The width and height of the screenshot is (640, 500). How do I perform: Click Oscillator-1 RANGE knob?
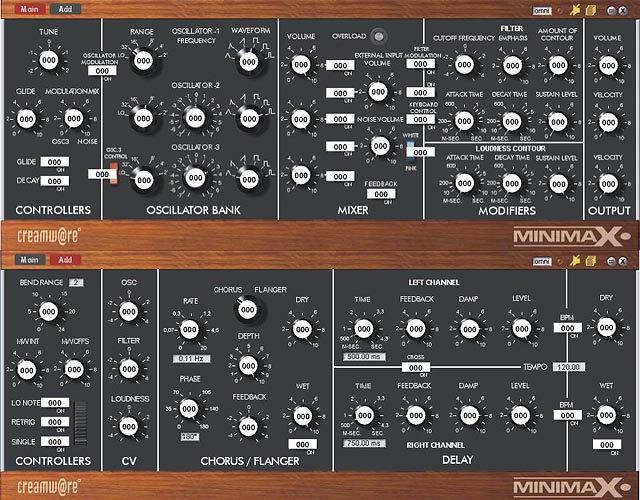(143, 61)
